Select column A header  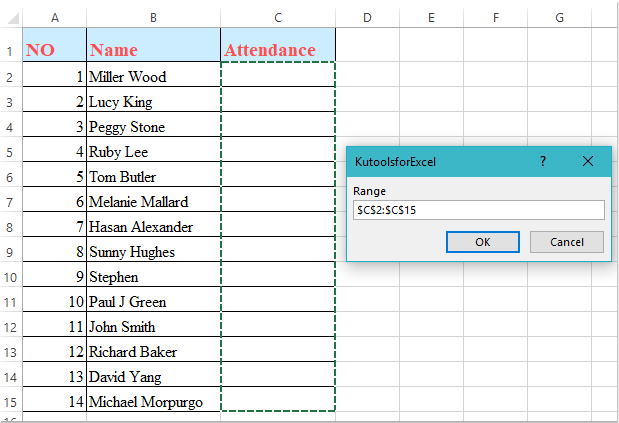point(54,17)
